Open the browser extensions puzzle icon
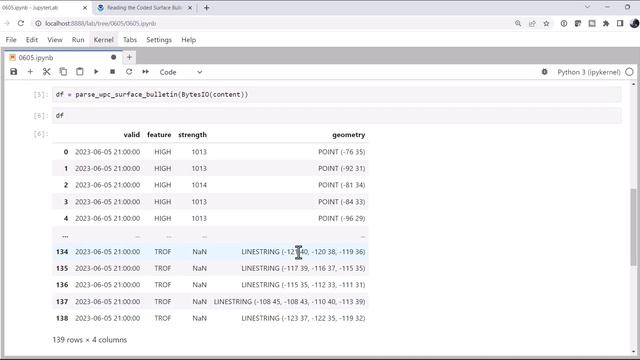 (x=606, y=24)
